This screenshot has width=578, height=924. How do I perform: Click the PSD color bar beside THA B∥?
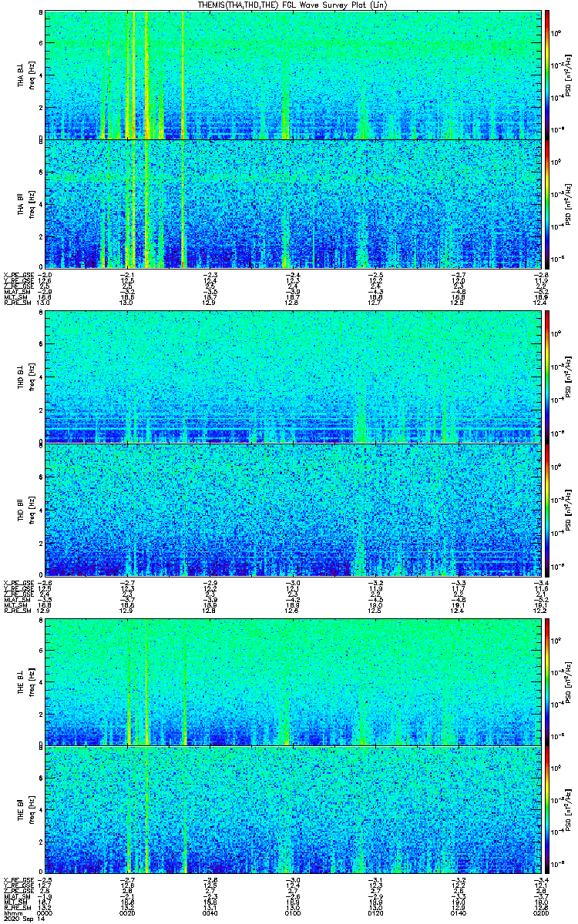click(547, 203)
